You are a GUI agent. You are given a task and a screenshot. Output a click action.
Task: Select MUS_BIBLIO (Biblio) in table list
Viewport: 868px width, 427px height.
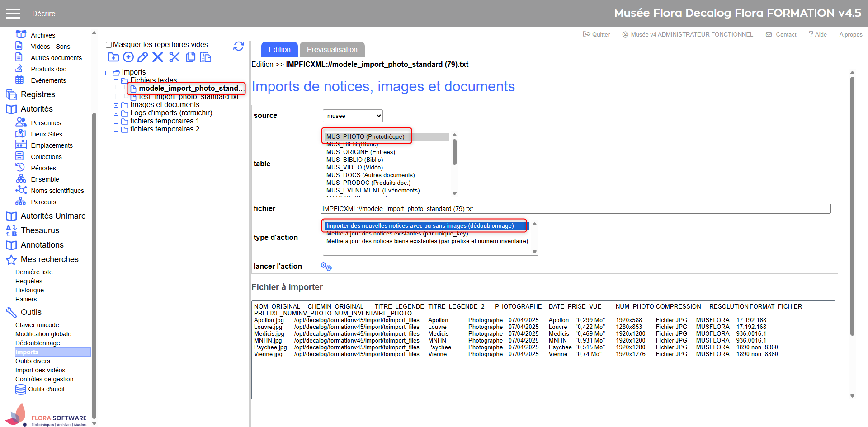[355, 160]
